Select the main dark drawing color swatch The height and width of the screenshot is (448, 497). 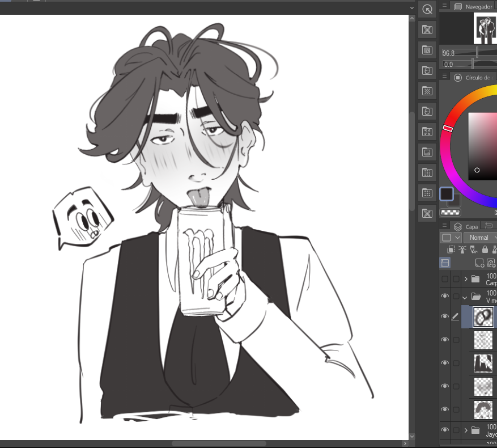tap(447, 194)
